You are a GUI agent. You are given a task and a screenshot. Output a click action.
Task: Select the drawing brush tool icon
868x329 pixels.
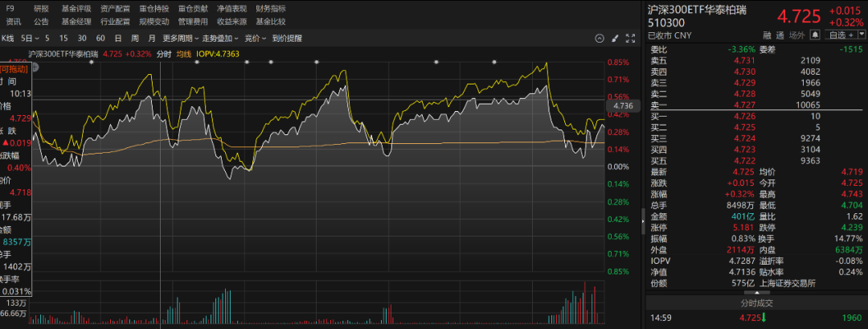pos(615,38)
